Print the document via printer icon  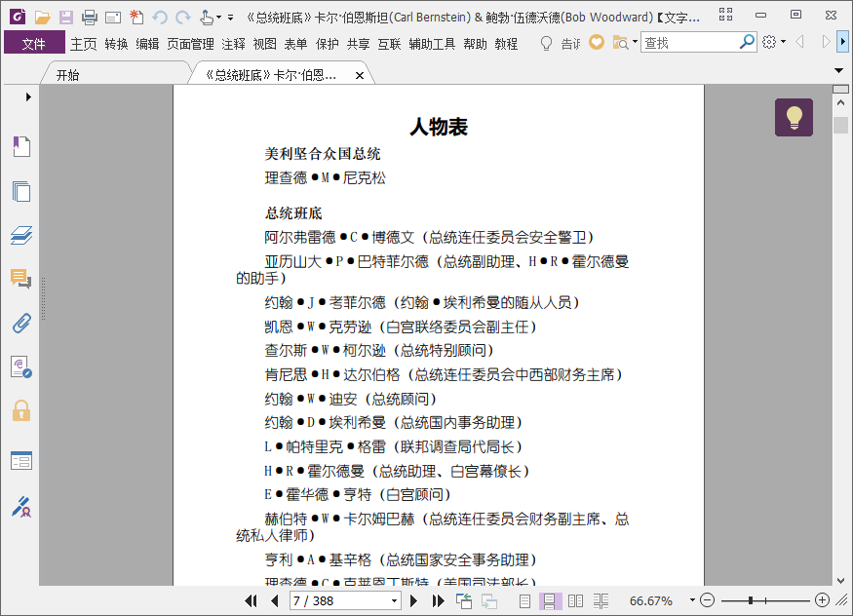click(x=90, y=18)
